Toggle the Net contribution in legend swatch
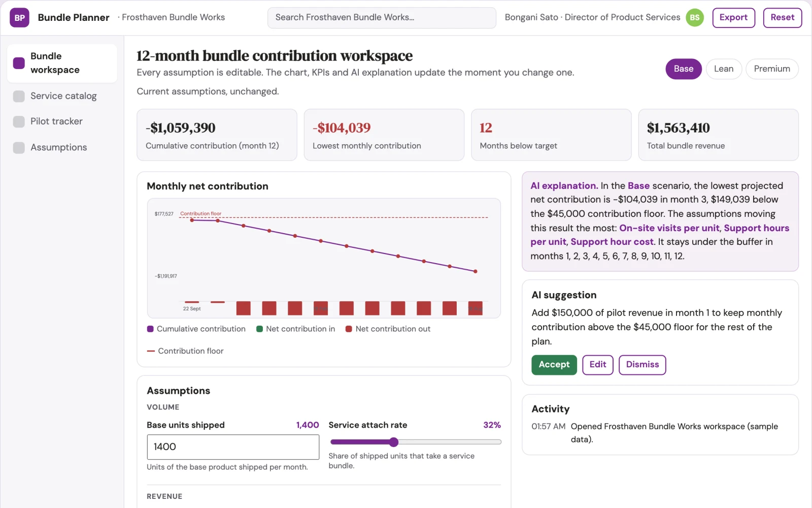Viewport: 812px width, 508px height. pos(260,329)
